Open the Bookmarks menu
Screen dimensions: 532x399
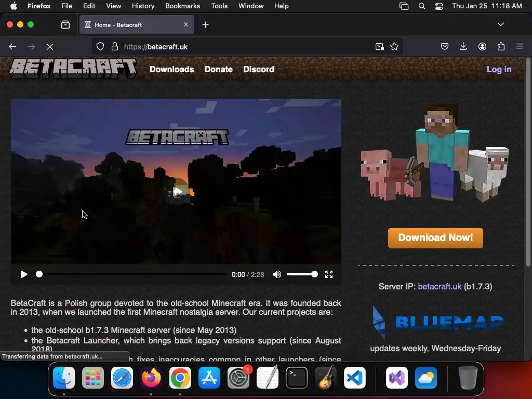(x=182, y=6)
